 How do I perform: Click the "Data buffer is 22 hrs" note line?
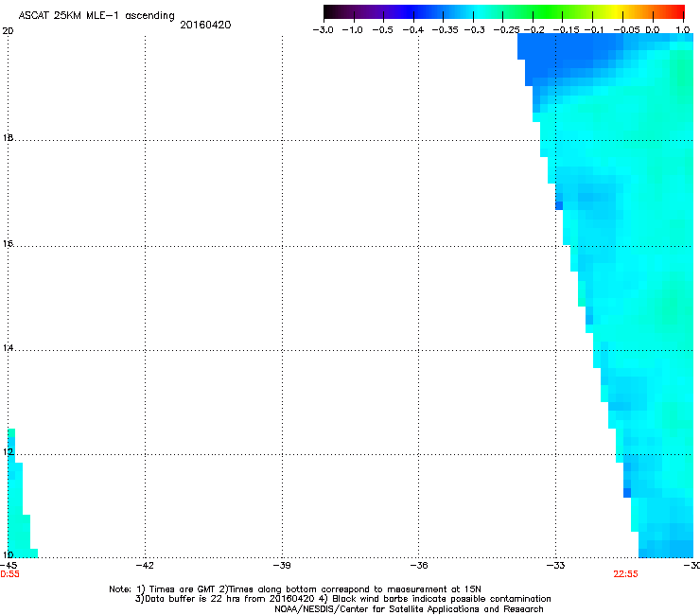[342, 599]
